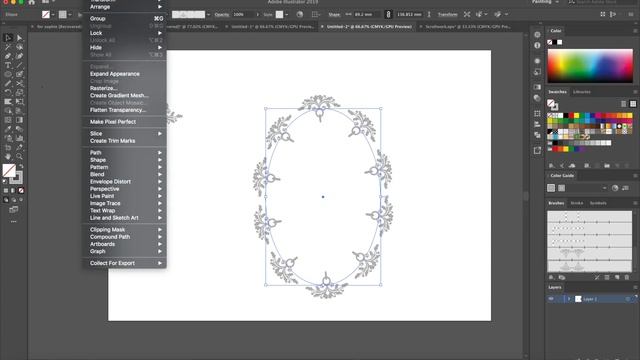Viewport: 640px width, 360px height.
Task: Click the Search Adobe Stock field
Action: [602, 2]
